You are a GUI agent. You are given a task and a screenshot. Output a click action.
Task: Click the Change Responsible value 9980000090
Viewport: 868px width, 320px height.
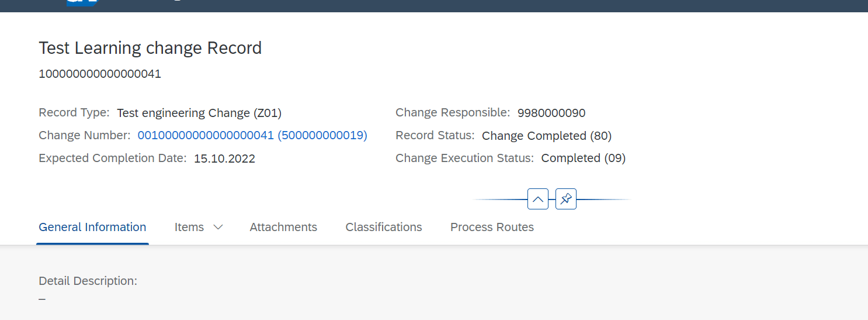551,113
